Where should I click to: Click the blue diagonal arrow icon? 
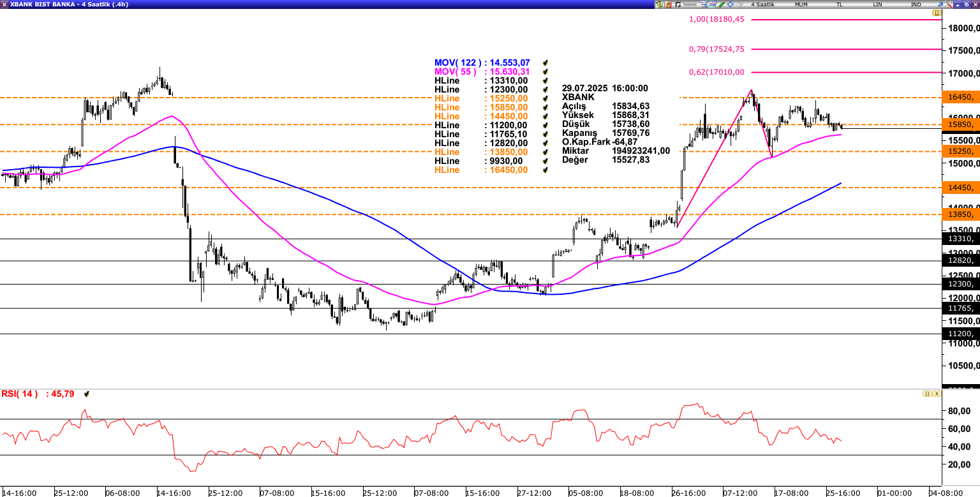pyautogui.click(x=940, y=4)
